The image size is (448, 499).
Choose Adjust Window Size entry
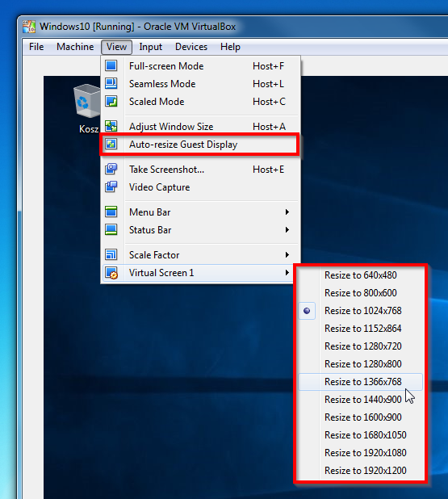point(200,127)
